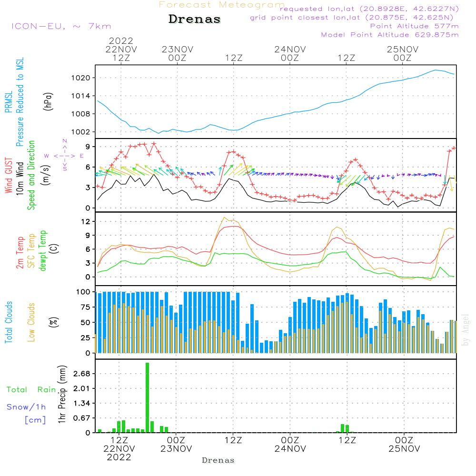Viewport: 476px width, 476px height.
Task: Click the Total Rain legend text
Action: coord(31,389)
